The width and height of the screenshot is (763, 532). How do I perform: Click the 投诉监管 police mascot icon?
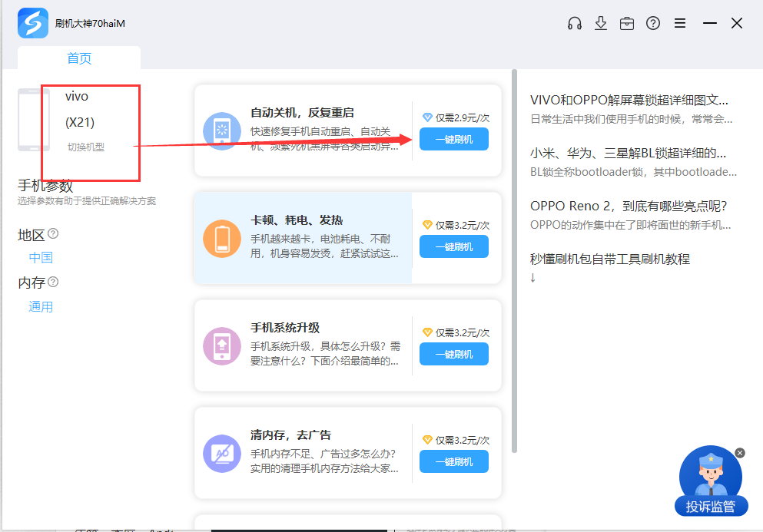coord(710,476)
